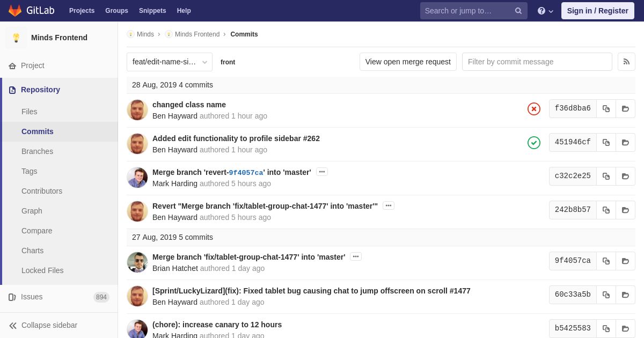Viewport: 644px width, 338px height.
Task: Open 'Added edit functionality to profile sidebar' commit
Action: tap(236, 138)
